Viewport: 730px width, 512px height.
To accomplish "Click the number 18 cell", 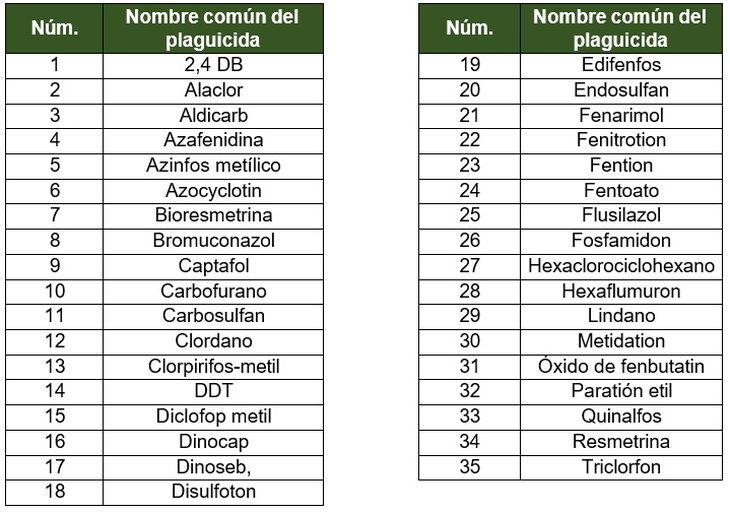I will click(54, 491).
